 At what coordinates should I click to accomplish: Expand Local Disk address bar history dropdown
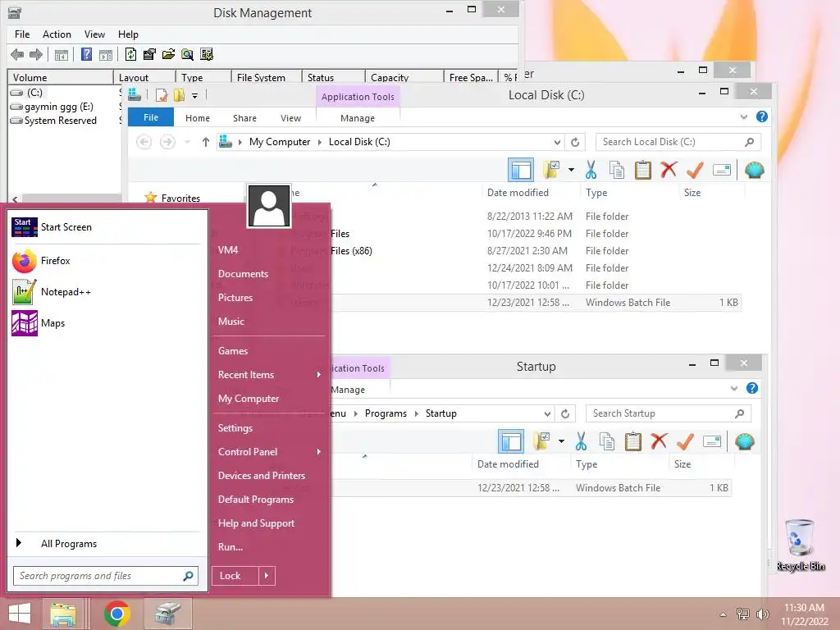tap(557, 142)
